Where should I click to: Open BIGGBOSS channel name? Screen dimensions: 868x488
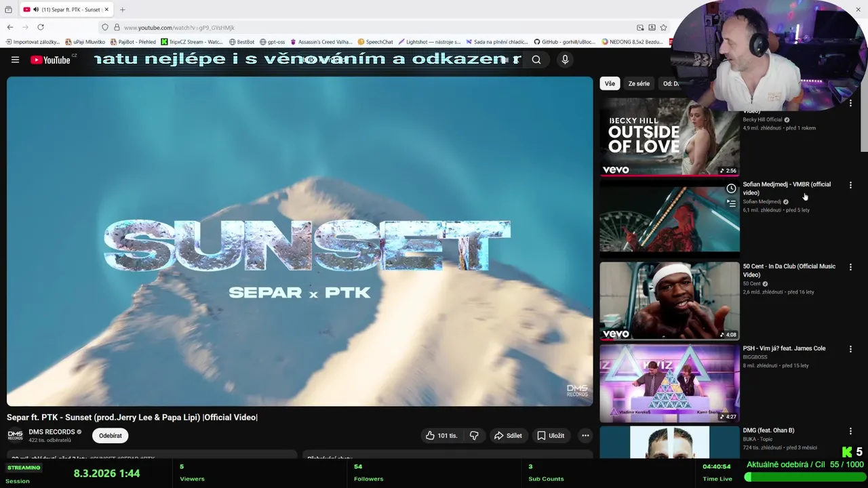(x=755, y=357)
